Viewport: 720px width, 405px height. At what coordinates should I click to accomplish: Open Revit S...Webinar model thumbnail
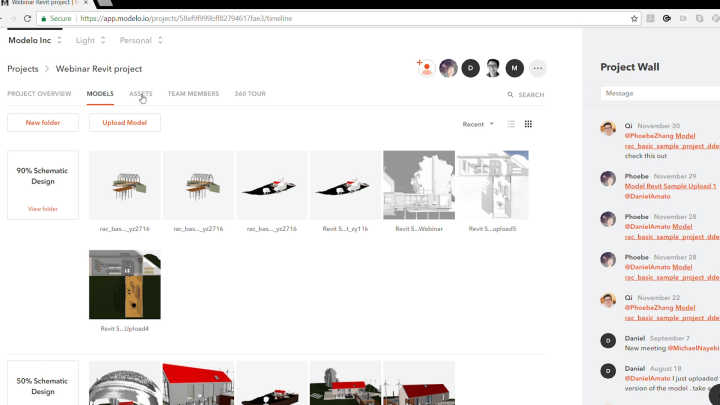(x=419, y=185)
